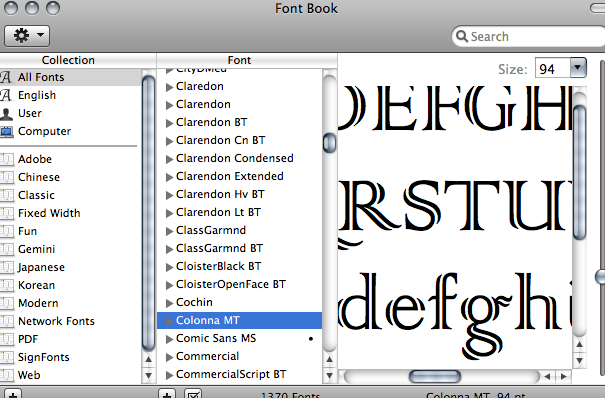Viewport: 605px width, 398px height.
Task: Expand the ClassGarmnd BT family
Action: 169,249
